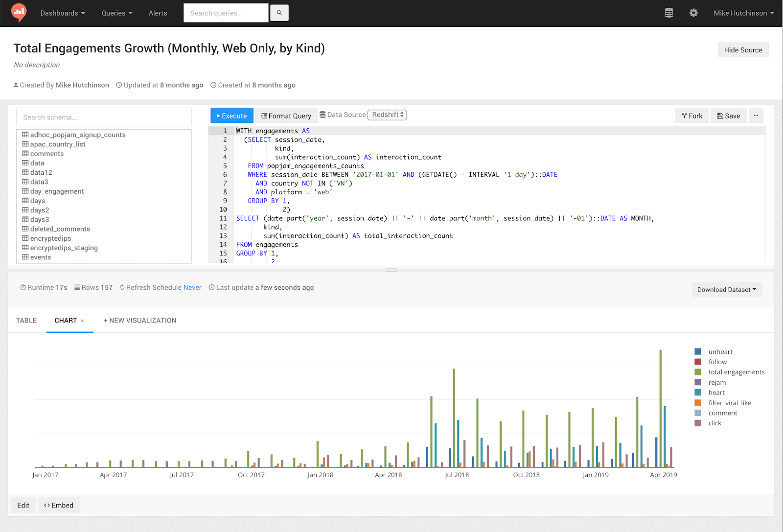Toggle the 'click' legend series

tap(714, 423)
